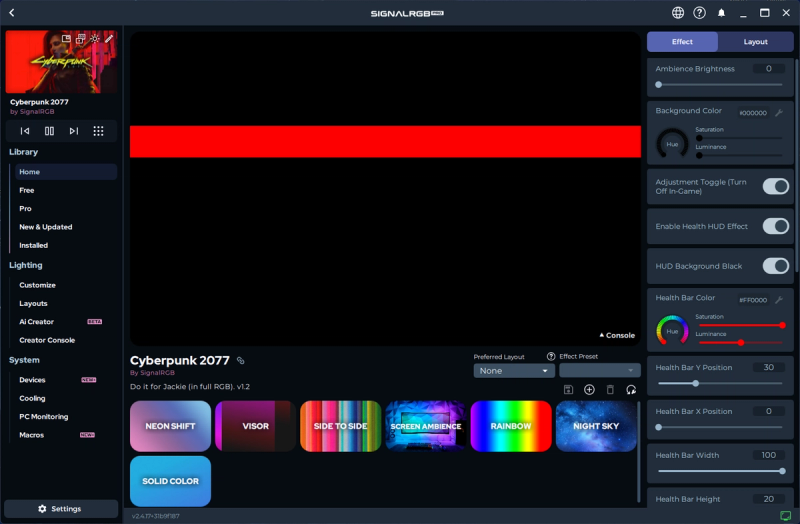Expand the Console panel
Screen dimensions: 800x524
(x=617, y=335)
